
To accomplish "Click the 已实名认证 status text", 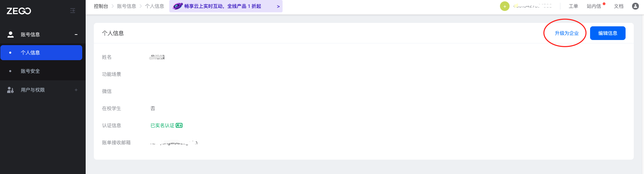I will pyautogui.click(x=162, y=125).
